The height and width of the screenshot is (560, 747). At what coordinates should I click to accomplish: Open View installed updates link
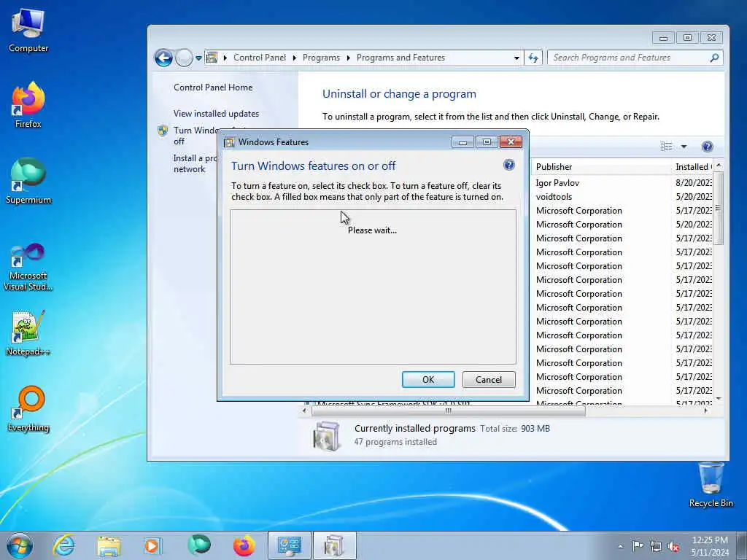[216, 113]
